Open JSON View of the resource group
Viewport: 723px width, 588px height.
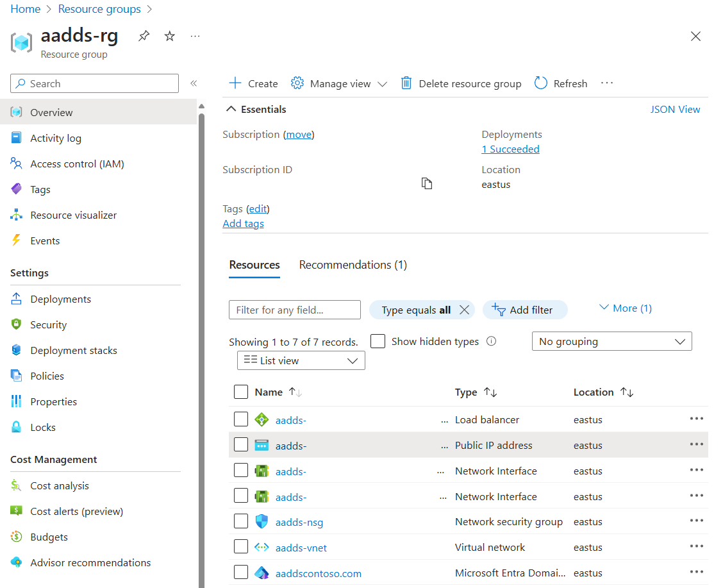point(676,109)
